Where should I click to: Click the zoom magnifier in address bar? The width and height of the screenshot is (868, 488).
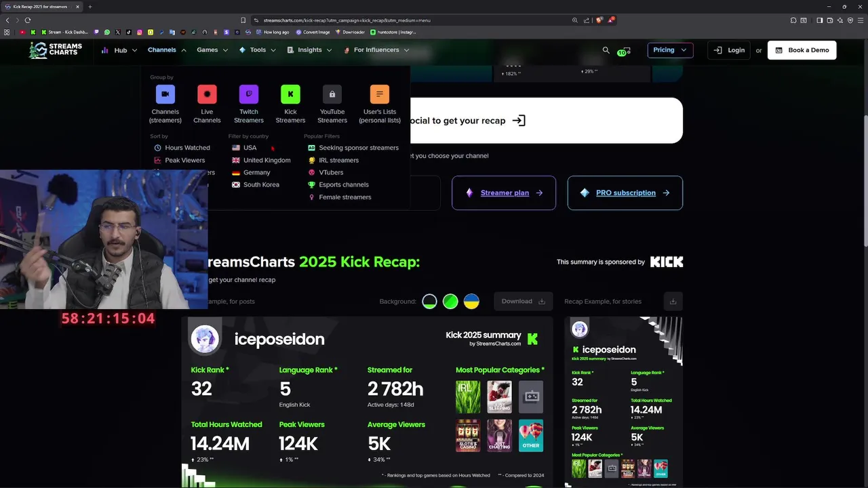tap(575, 20)
